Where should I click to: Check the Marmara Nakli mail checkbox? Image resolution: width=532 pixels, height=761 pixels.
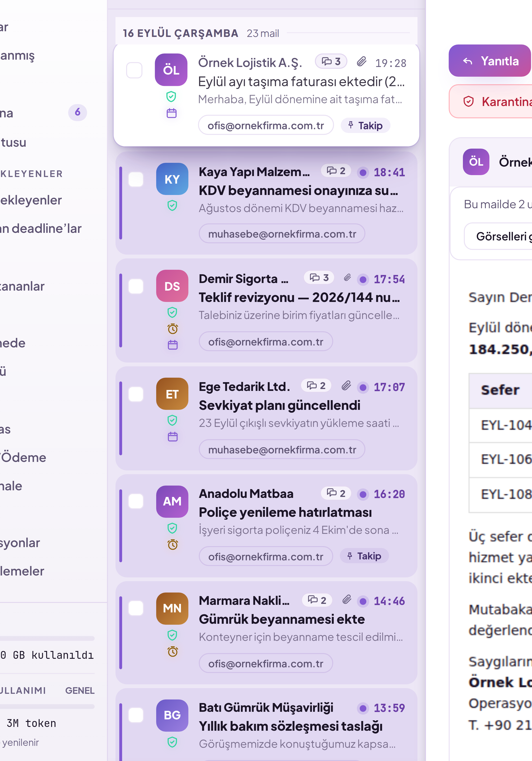pos(136,608)
